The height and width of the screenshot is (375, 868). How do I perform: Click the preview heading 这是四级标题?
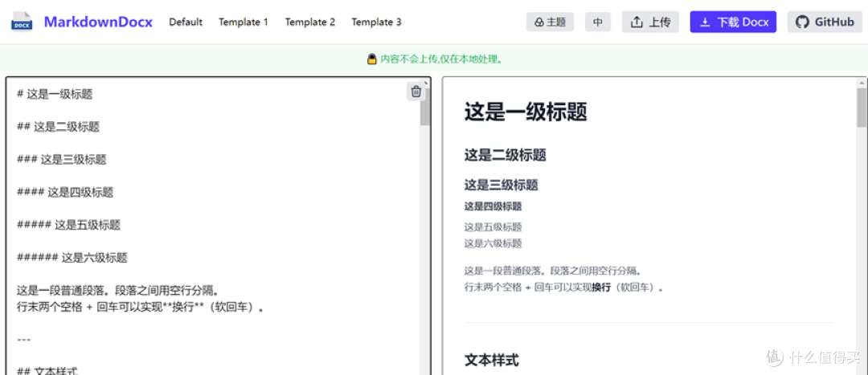(x=493, y=206)
